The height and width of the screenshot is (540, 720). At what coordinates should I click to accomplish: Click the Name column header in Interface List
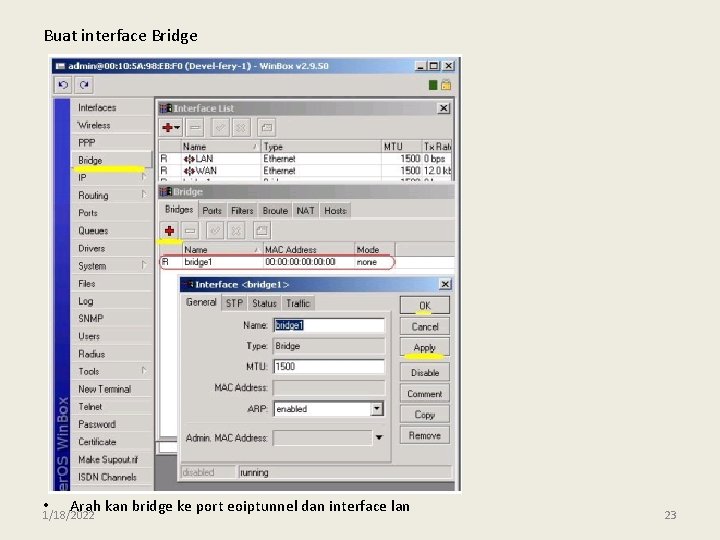tap(220, 146)
